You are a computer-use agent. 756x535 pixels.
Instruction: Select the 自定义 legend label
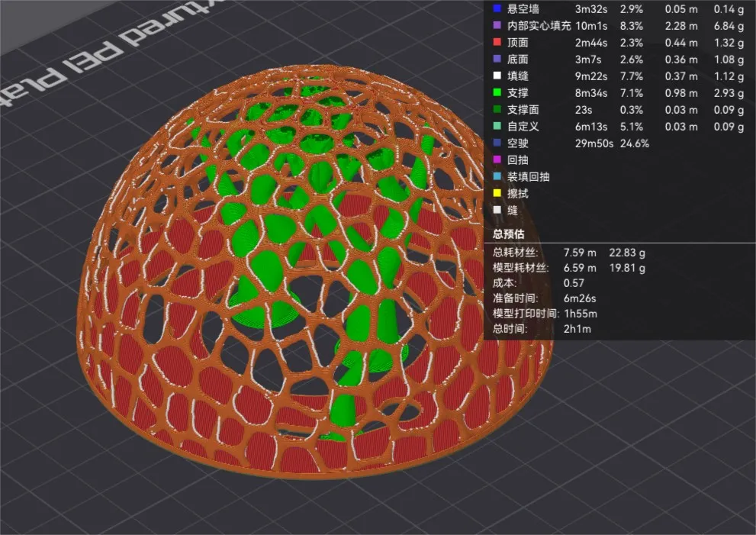click(x=523, y=127)
